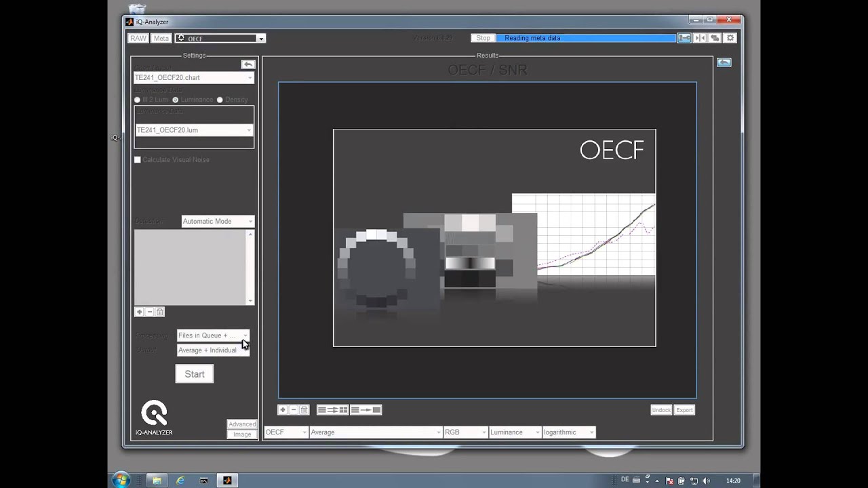This screenshot has width=868, height=488.
Task: Open the logarithmic scale dropdown
Action: point(569,432)
